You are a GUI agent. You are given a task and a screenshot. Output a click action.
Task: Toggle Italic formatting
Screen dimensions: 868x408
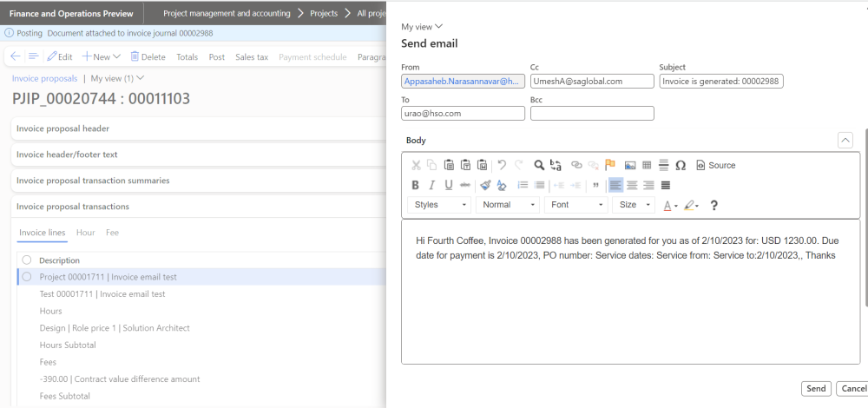[x=432, y=185]
